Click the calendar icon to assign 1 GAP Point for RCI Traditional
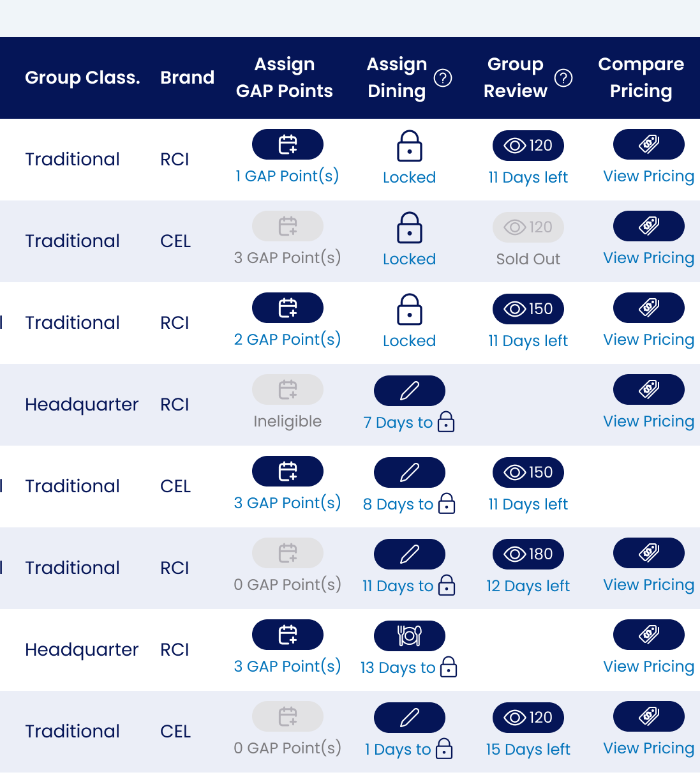Image resolution: width=700 pixels, height=777 pixels. tap(288, 144)
